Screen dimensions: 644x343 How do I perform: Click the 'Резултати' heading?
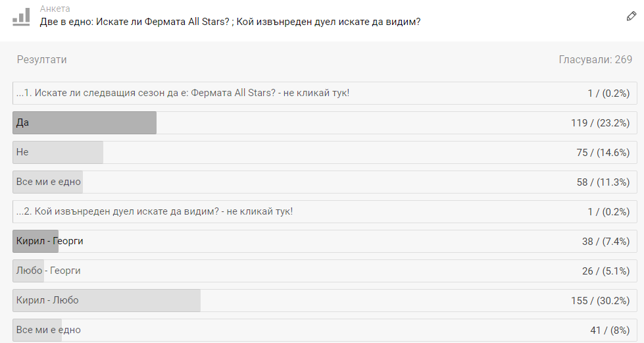point(41,60)
